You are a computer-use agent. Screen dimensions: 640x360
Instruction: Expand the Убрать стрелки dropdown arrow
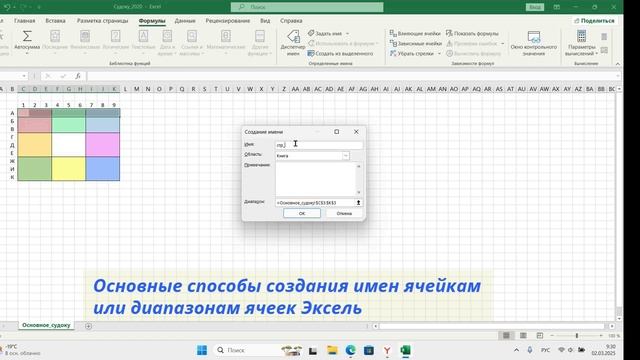point(439,54)
